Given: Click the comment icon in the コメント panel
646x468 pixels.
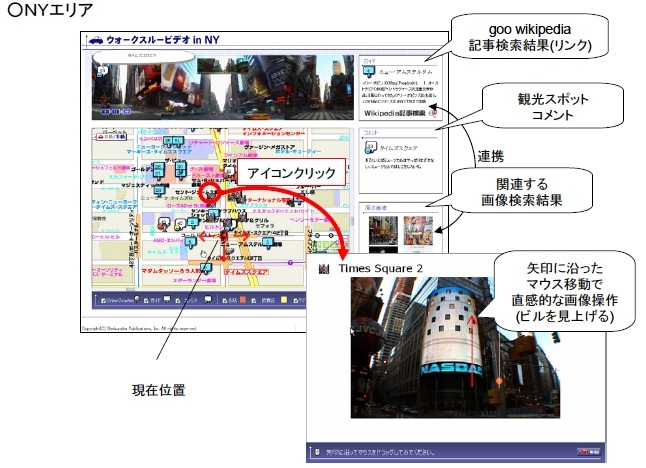Looking at the screenshot, I should (x=370, y=147).
